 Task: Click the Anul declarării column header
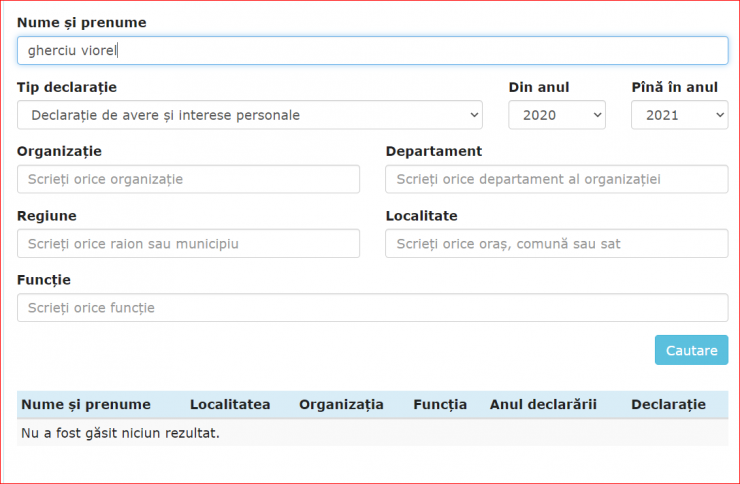click(x=543, y=404)
